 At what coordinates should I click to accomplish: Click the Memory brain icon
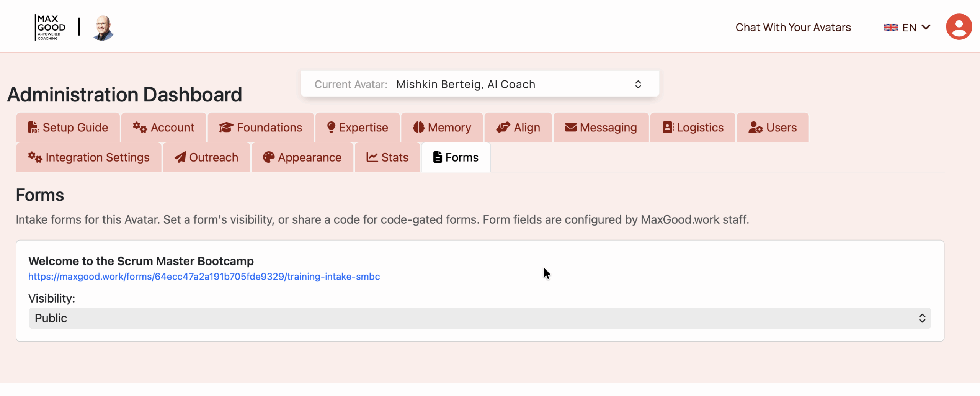tap(418, 127)
